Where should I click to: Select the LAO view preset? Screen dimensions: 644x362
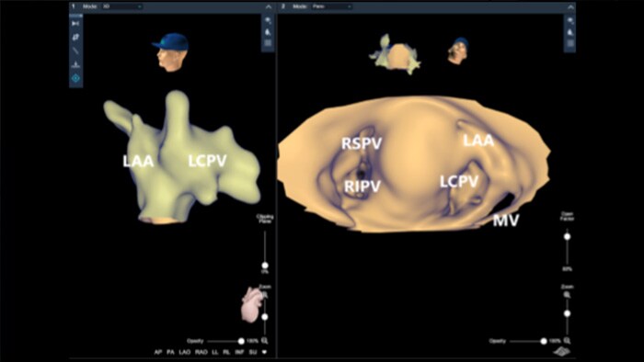tap(184, 352)
